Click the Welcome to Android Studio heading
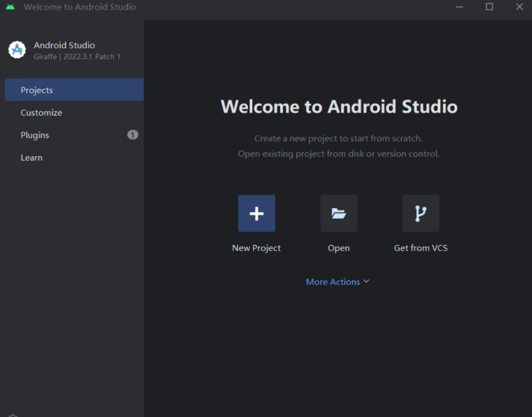 [x=339, y=107]
